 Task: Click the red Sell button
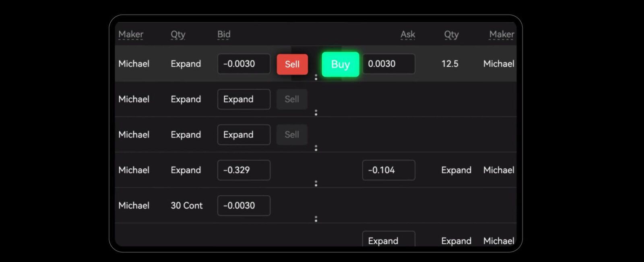292,64
